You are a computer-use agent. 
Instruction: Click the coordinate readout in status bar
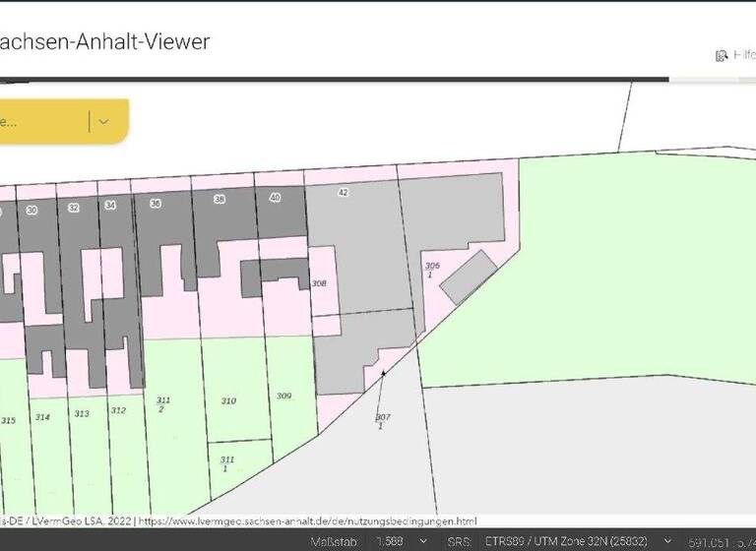(x=721, y=541)
